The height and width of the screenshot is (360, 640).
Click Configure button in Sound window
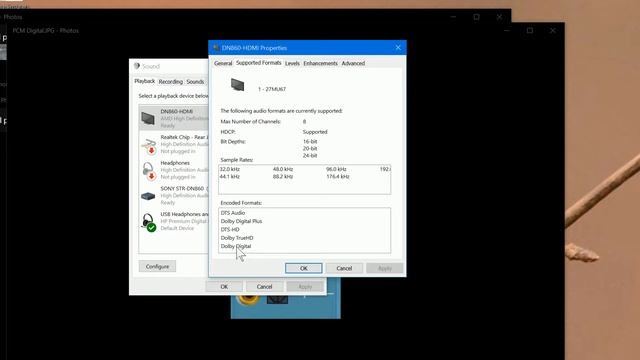click(x=157, y=266)
